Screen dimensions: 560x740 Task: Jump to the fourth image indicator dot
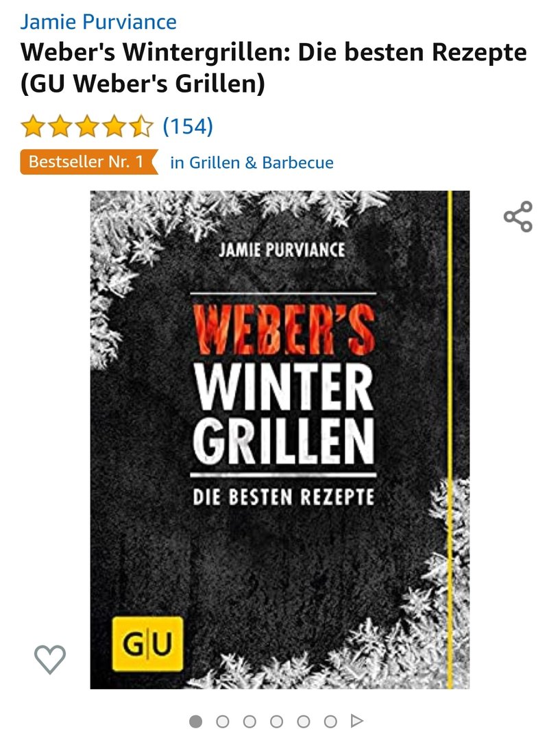point(276,721)
